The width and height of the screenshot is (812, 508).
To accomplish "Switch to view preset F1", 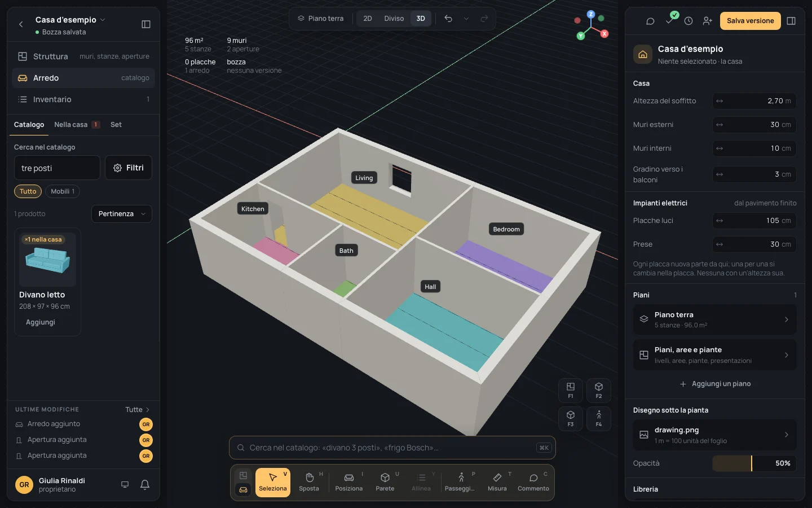I will click(571, 390).
